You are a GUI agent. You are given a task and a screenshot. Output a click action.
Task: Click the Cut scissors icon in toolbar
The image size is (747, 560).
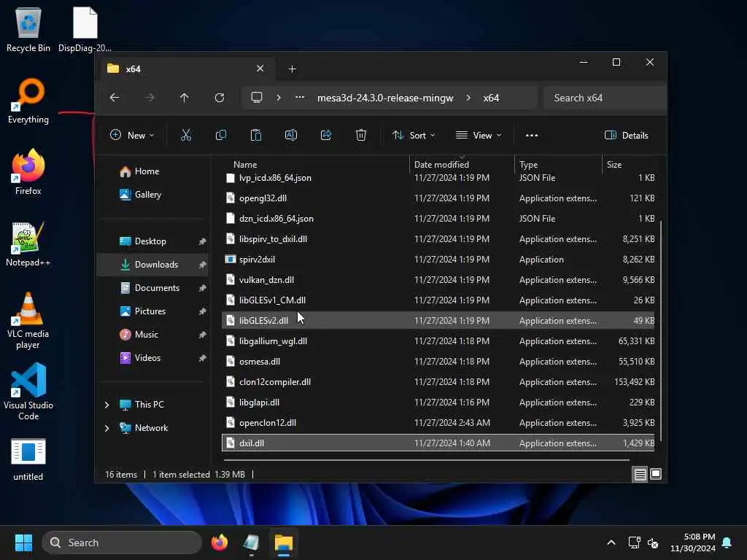[x=186, y=135]
